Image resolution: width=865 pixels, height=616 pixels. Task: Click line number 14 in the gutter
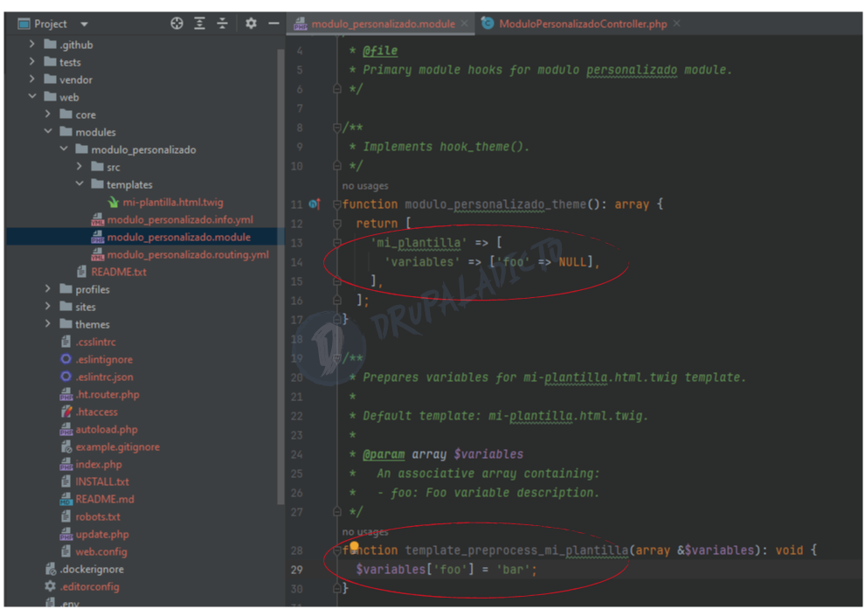click(297, 262)
